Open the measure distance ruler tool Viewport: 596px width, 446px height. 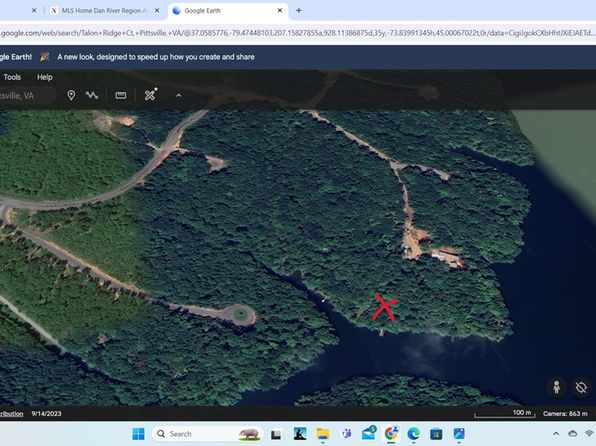(x=121, y=95)
